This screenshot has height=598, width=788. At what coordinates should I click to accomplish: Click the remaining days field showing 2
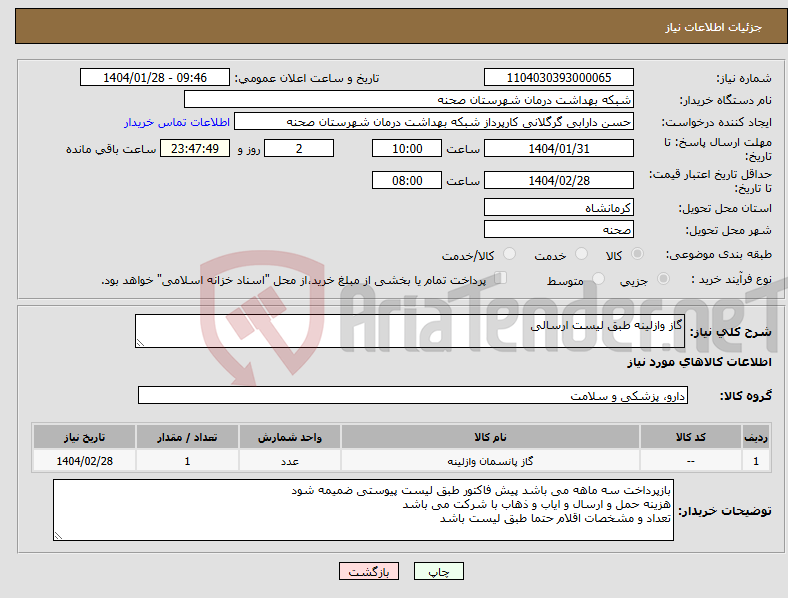(299, 148)
